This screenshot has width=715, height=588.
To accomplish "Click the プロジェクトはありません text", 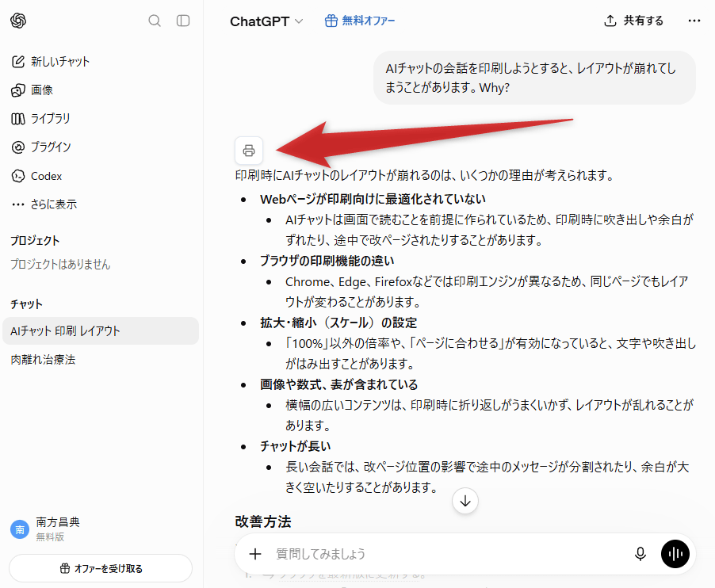I will pyautogui.click(x=60, y=265).
